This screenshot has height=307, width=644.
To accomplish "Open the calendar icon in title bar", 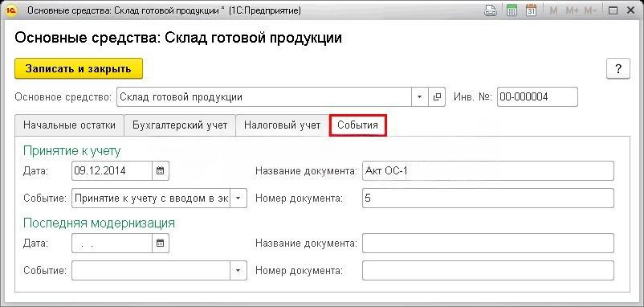I will (532, 10).
